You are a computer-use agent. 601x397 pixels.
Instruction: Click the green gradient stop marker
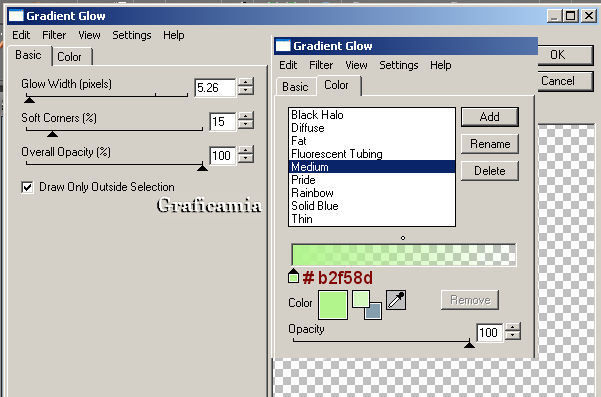[293, 276]
